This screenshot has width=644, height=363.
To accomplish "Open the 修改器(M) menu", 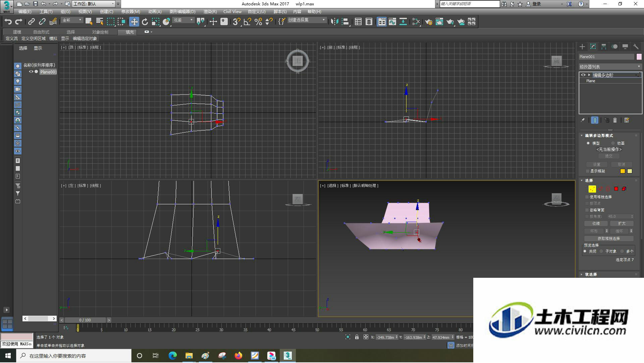I will point(130,12).
